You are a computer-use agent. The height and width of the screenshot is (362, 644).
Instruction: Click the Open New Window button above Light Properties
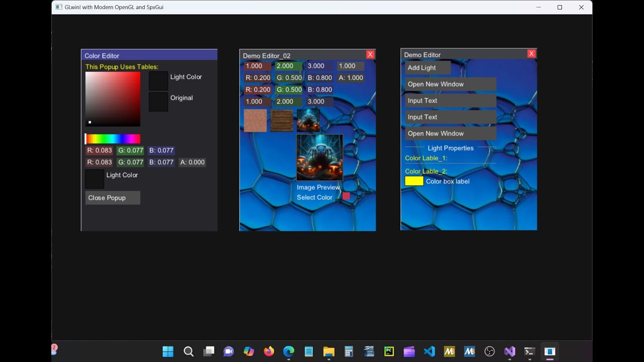tap(451, 133)
